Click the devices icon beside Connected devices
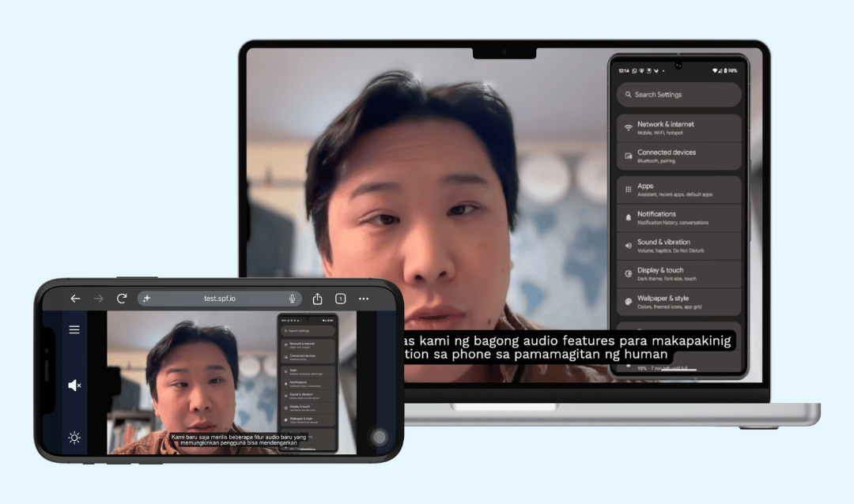854x504 pixels. (628, 156)
